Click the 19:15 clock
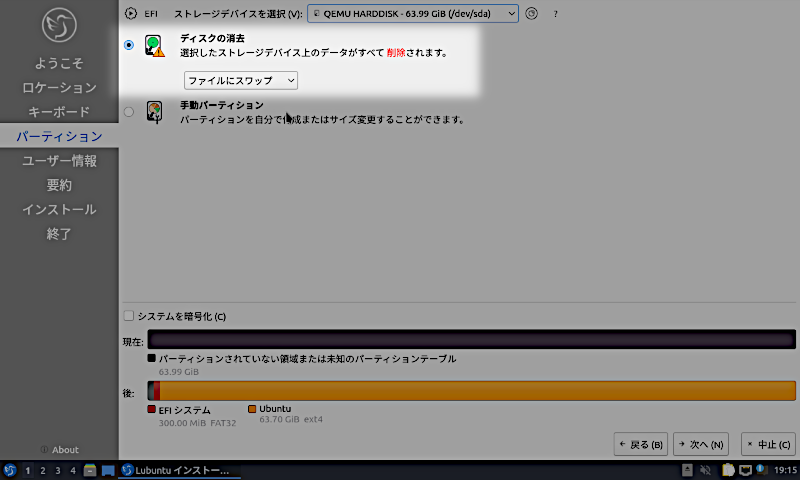Screen dimensions: 800x480 point(785,470)
